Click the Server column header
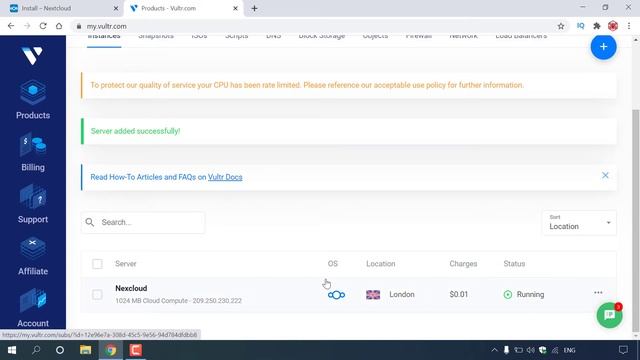Viewport: 640px width, 360px height. pos(126,264)
